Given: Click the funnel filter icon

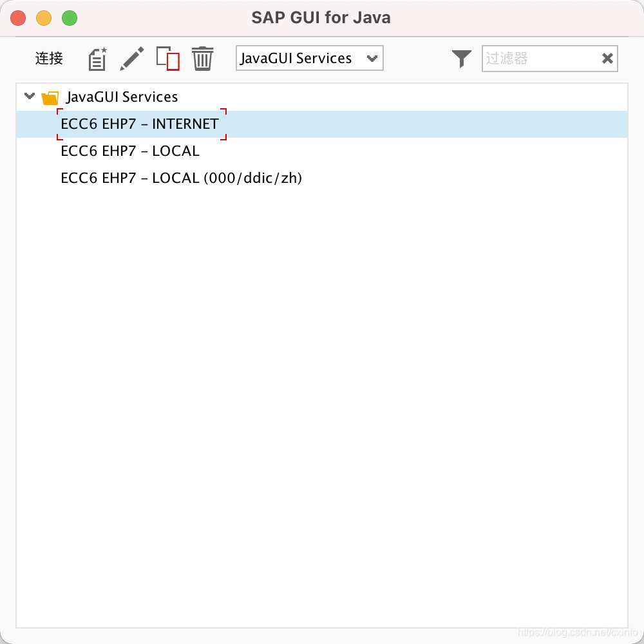Looking at the screenshot, I should [x=462, y=59].
